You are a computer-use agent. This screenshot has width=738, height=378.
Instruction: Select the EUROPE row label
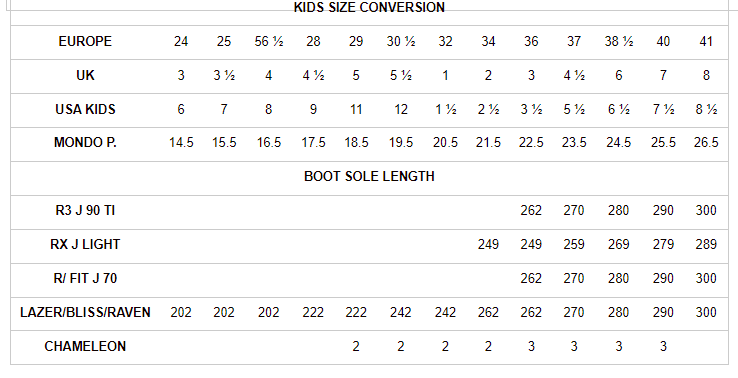85,41
